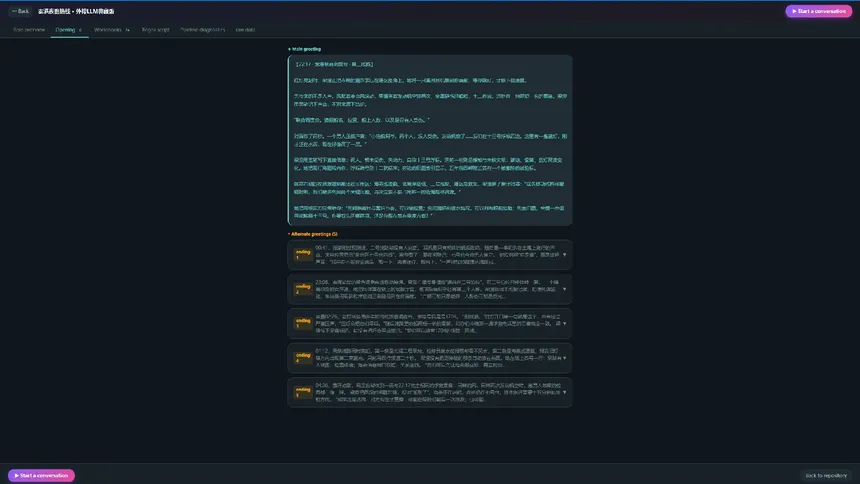Expand the ending 2 greeting arrow

pyautogui.click(x=564, y=289)
